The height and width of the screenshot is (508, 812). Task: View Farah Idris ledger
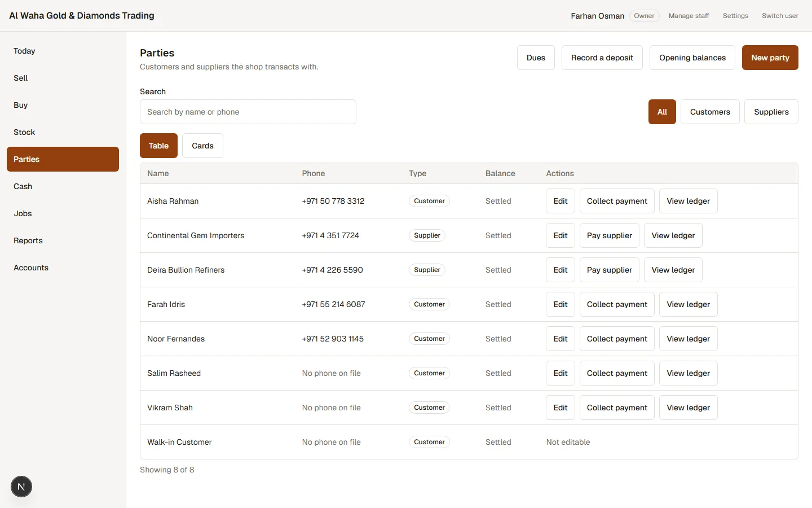(x=689, y=304)
